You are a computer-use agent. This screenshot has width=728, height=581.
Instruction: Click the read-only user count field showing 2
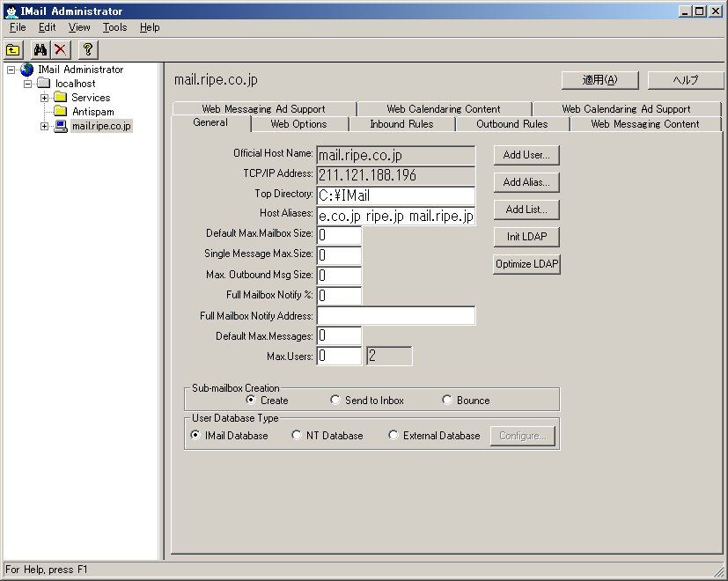click(x=389, y=357)
